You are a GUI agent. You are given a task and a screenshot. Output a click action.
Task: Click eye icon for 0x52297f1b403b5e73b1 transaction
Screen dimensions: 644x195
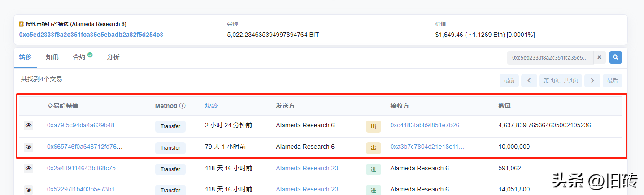[28, 190]
